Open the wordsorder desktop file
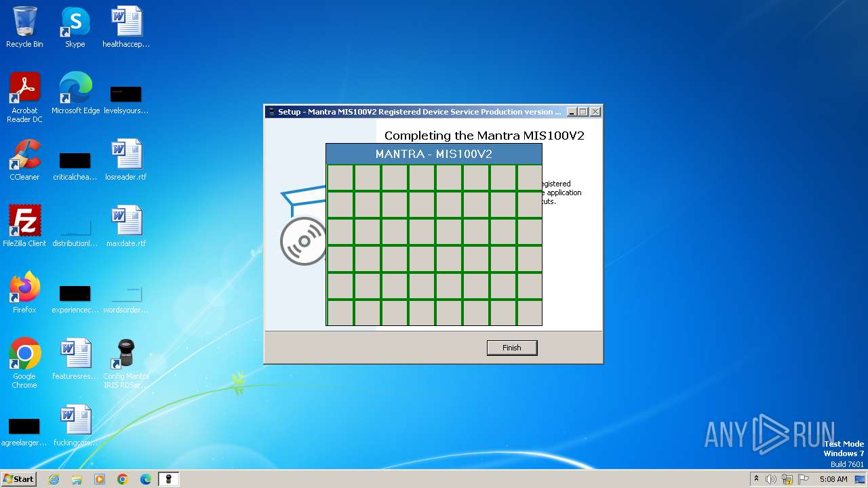Image resolution: width=868 pixels, height=488 pixels. pyautogui.click(x=126, y=298)
